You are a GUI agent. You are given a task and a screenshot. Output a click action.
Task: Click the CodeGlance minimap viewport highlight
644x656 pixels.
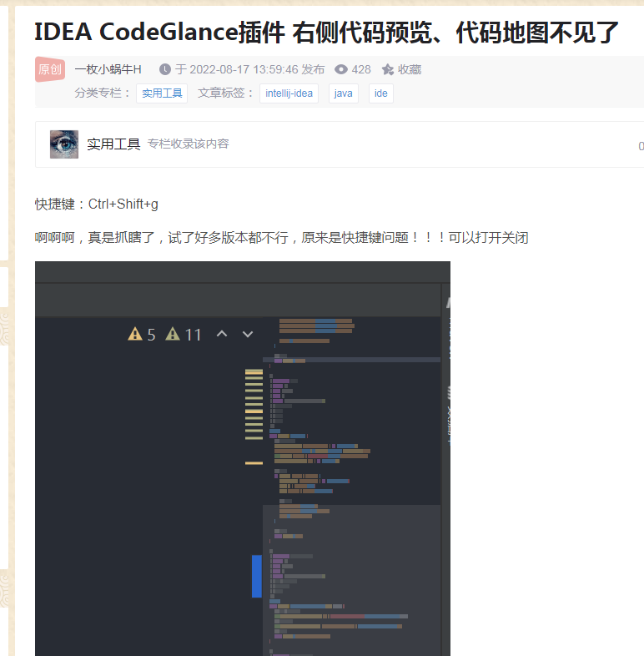(352, 580)
